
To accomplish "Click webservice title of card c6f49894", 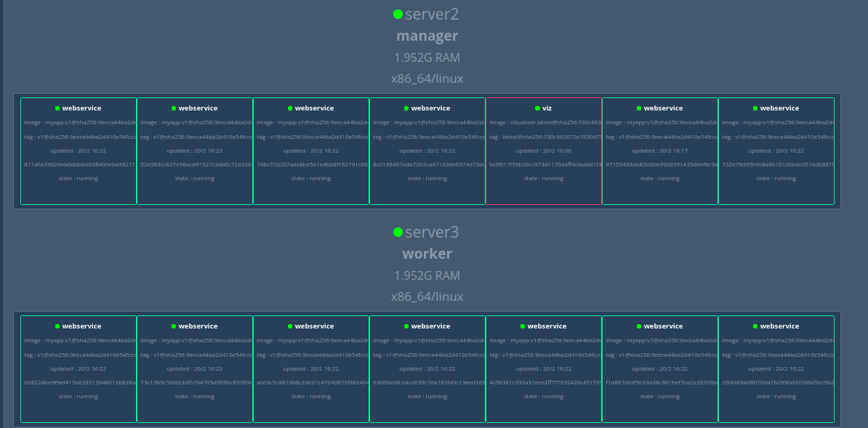I will [x=779, y=327].
